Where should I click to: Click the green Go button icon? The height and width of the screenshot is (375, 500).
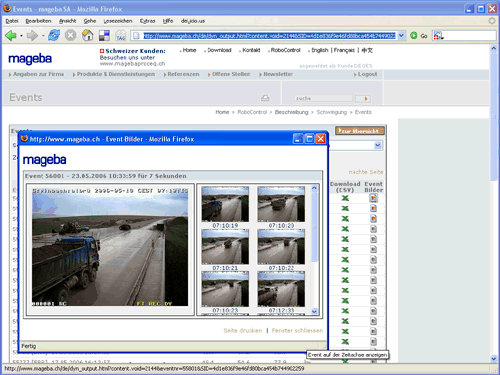tap(414, 35)
